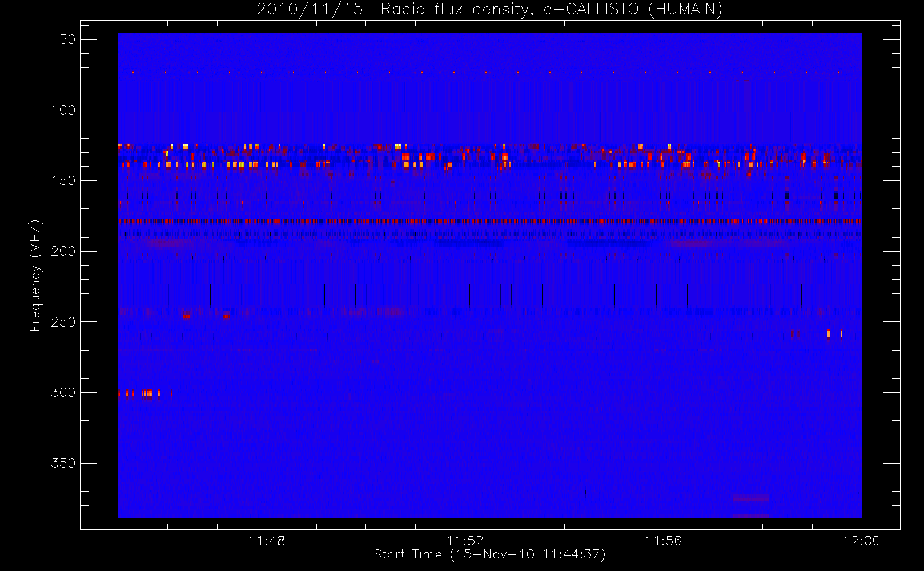Click the frequency tick label '200'
This screenshot has width=924, height=571.
click(x=63, y=251)
